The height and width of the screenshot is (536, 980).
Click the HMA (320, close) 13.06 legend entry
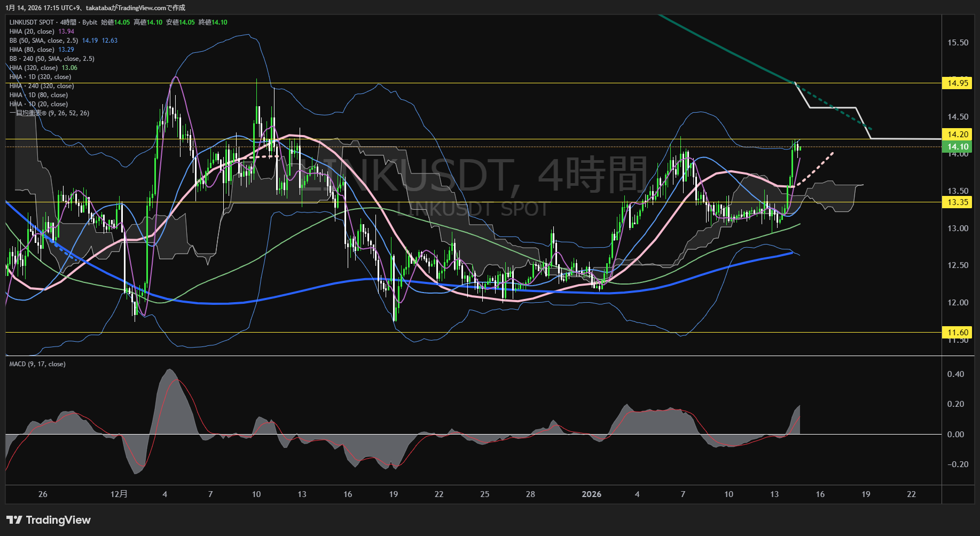tap(43, 68)
